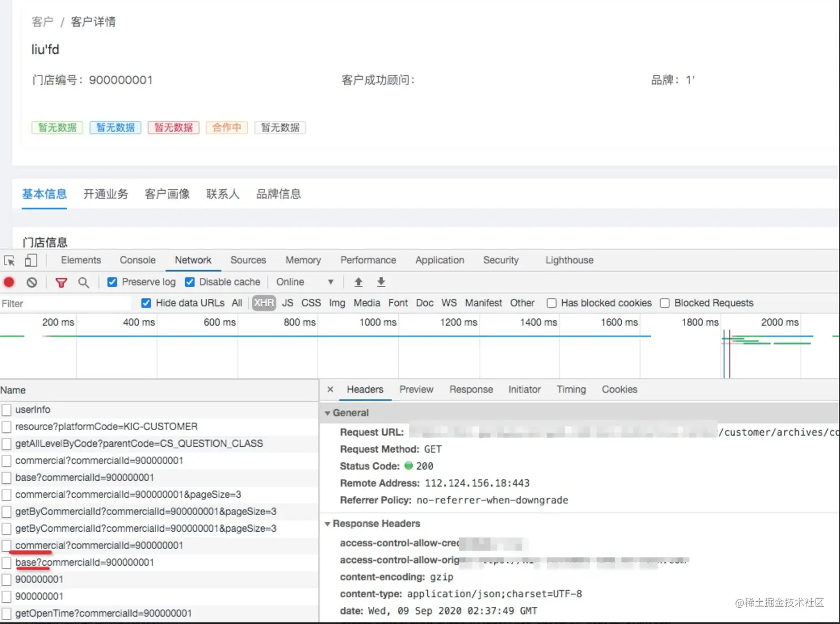This screenshot has height=624, width=840.
Task: Click the Name column header
Action: pyautogui.click(x=159, y=390)
